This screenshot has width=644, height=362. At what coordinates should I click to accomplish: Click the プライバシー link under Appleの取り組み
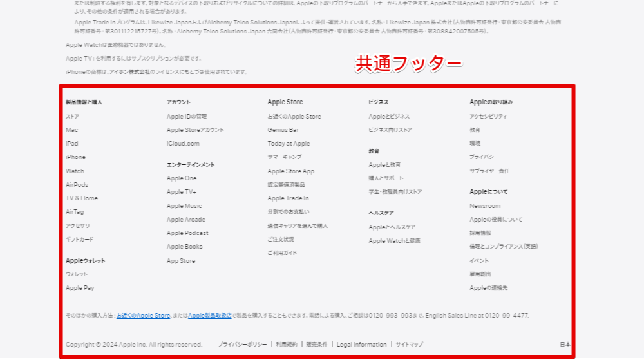(484, 157)
